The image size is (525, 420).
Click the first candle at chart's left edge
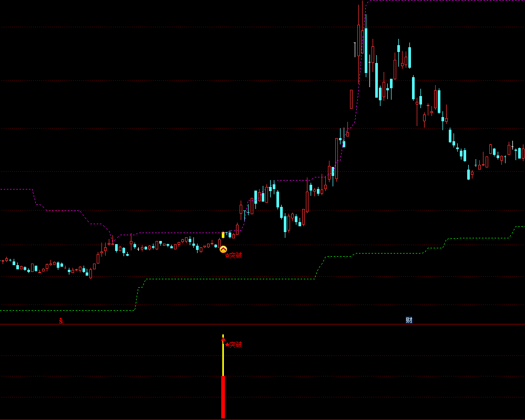click(x=2, y=261)
